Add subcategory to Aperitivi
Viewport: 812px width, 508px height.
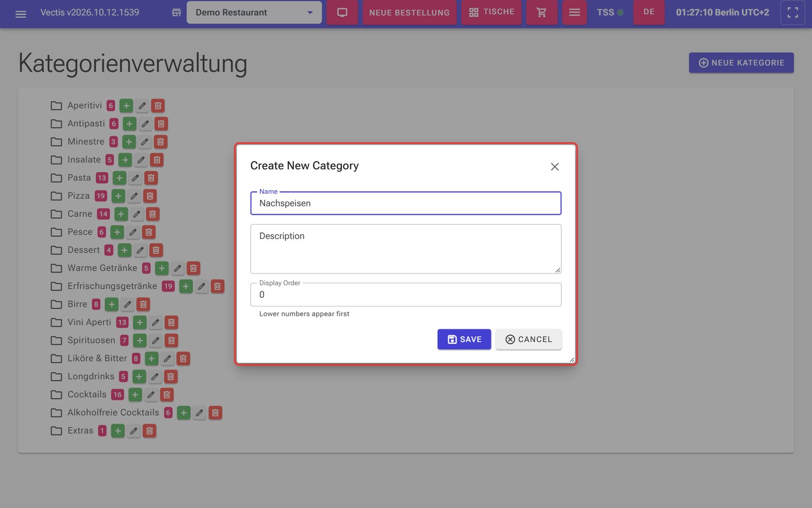pos(126,106)
